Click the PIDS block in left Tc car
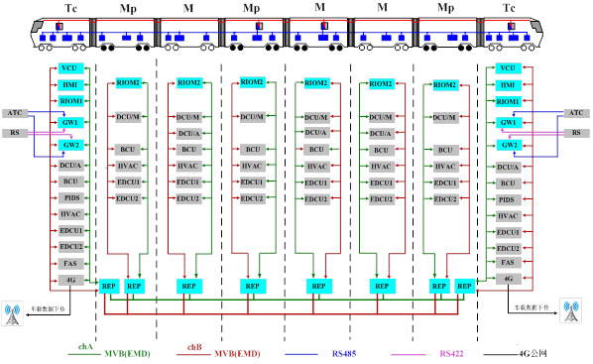The width and height of the screenshot is (593, 364). 70,198
